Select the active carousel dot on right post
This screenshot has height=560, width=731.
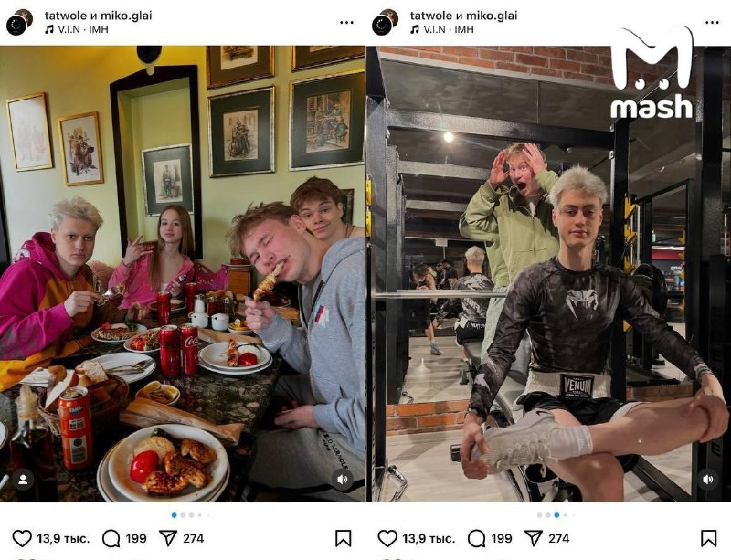coord(556,515)
